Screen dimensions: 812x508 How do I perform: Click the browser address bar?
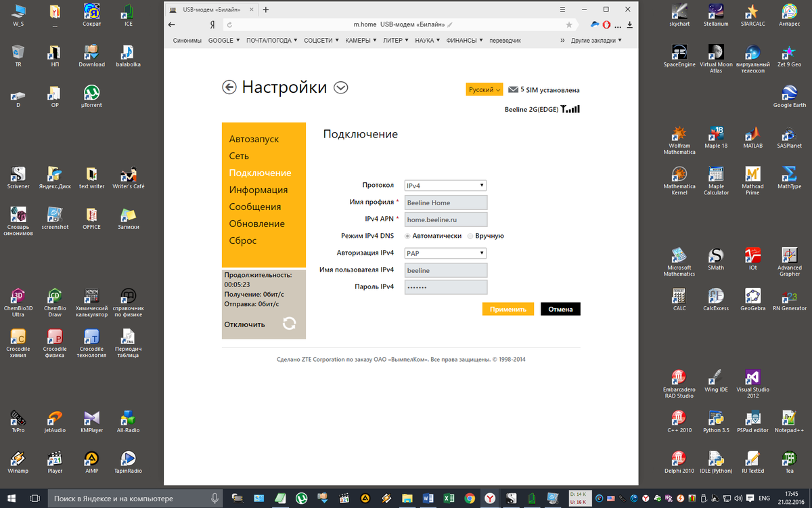[x=399, y=24]
